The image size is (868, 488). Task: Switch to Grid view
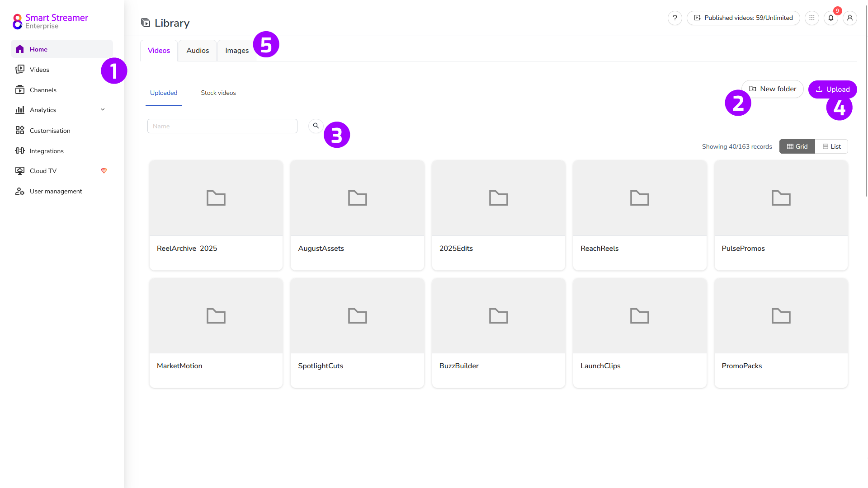797,146
